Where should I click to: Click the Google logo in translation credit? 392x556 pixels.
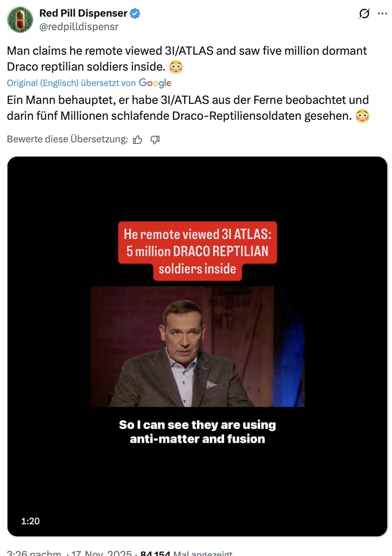point(155,83)
